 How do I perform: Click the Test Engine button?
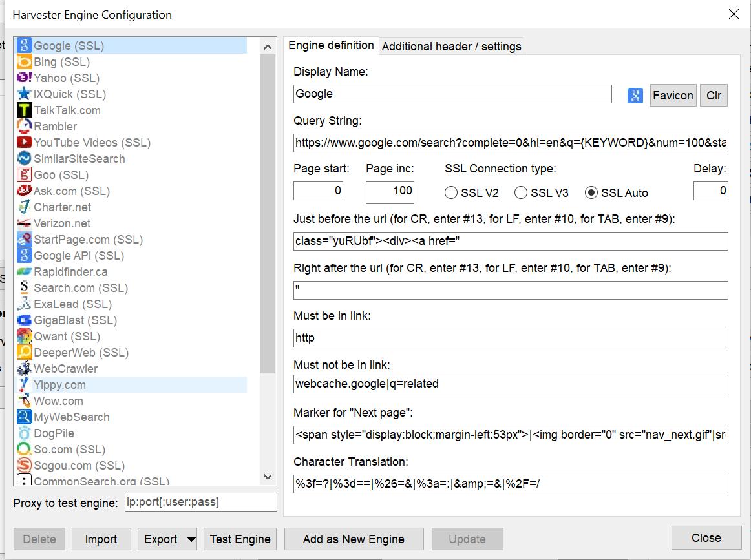tap(240, 539)
